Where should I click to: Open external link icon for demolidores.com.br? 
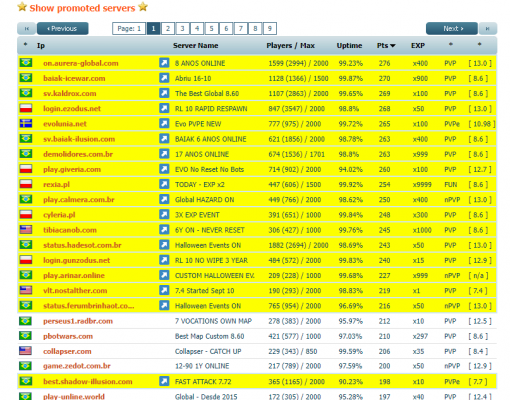click(x=164, y=154)
